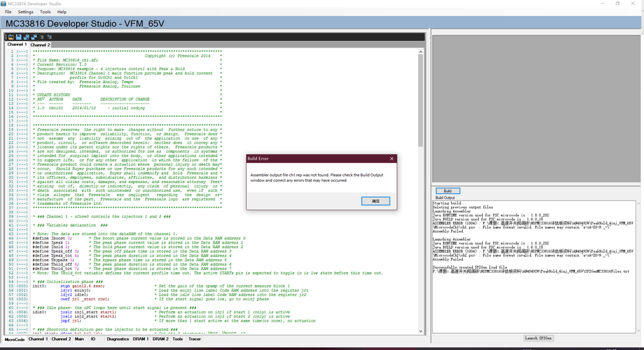The width and height of the screenshot is (644, 350).
Task: Click the code editor scrollbar down arrow
Action: pyautogui.click(x=420, y=331)
